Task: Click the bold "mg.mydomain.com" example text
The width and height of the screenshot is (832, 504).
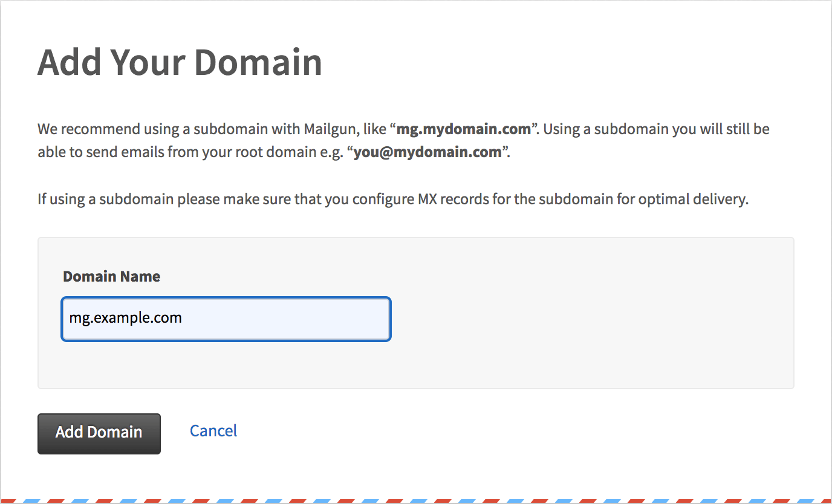Action: [464, 129]
